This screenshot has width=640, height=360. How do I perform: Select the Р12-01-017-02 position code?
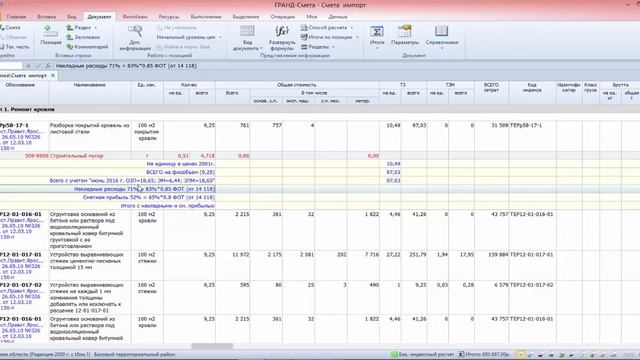(x=21, y=285)
